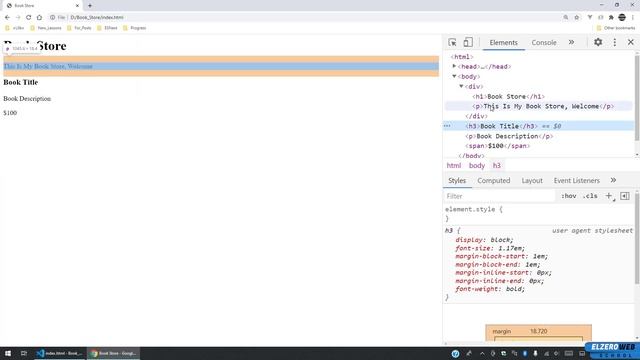Switch to the Console tab
The width and height of the screenshot is (640, 360).
coord(544,42)
